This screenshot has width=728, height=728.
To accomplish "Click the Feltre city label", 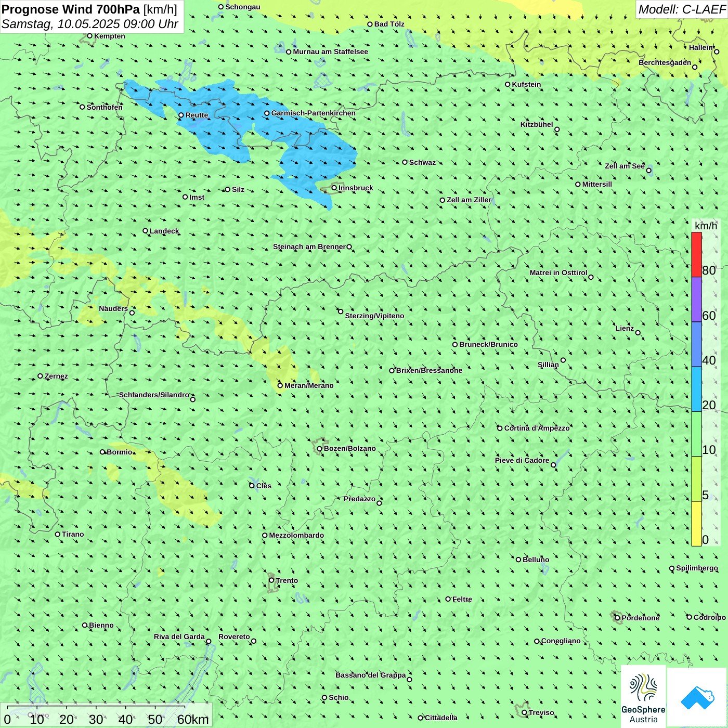I will pyautogui.click(x=462, y=599).
